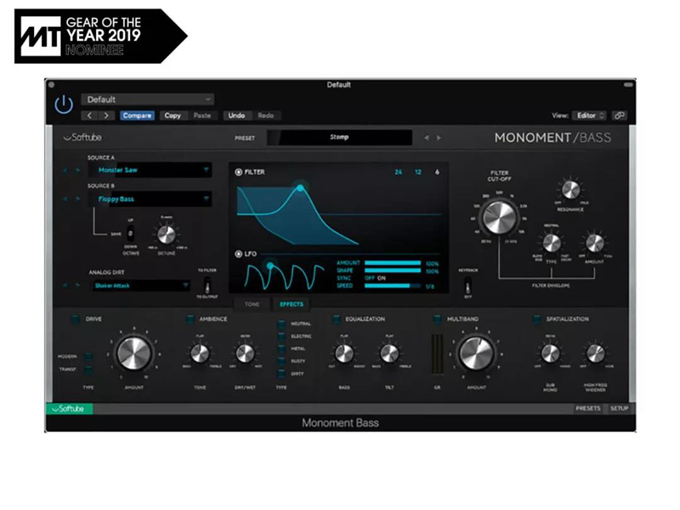Click the Resonance knob
This screenshot has height=510, width=680.
(570, 190)
